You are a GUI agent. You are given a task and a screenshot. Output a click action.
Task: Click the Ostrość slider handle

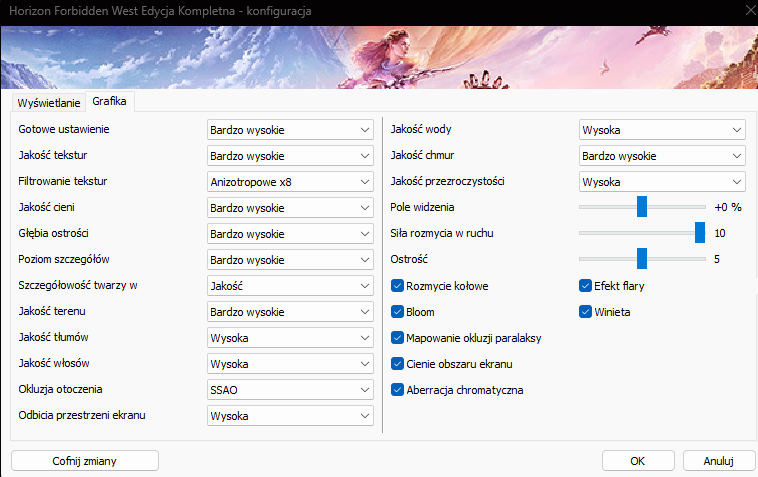pos(641,259)
